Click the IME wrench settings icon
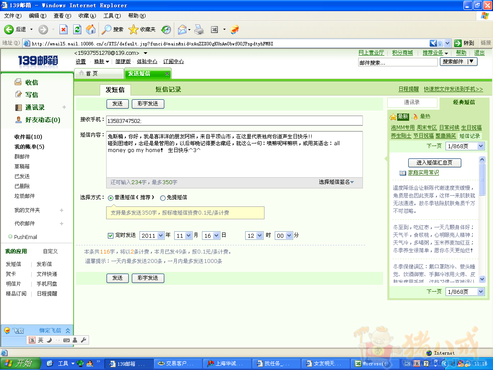This screenshot has width=493, height=370. pyautogui.click(x=83, y=340)
